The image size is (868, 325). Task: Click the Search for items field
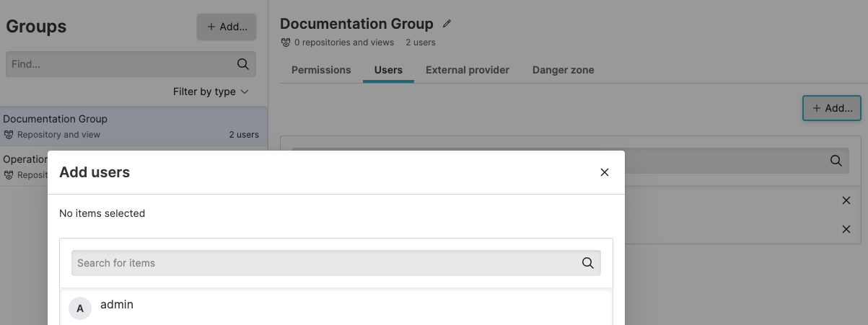325,263
